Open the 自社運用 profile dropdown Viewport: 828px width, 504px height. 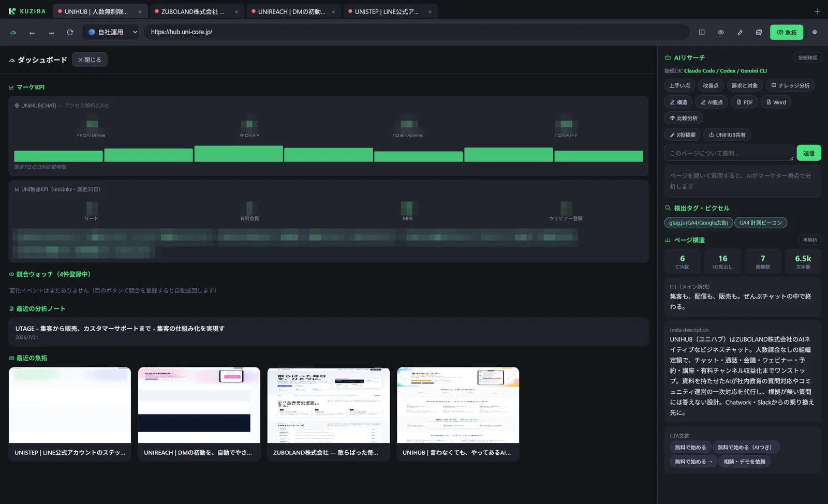(111, 32)
